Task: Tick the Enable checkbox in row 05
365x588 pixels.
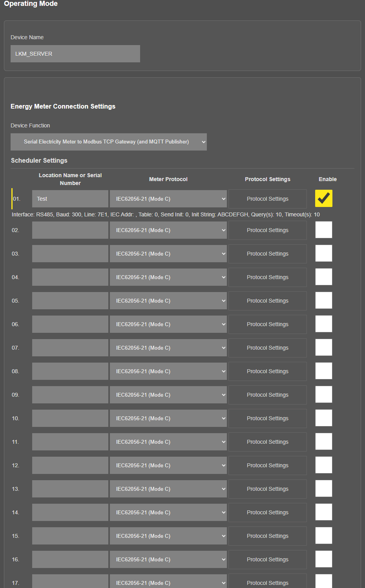Action: [x=324, y=300]
